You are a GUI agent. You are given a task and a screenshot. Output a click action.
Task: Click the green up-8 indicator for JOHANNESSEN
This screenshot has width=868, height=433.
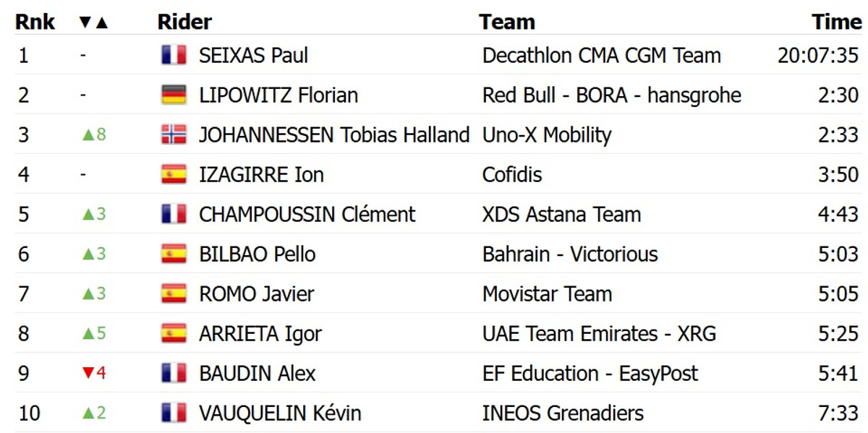(x=94, y=135)
